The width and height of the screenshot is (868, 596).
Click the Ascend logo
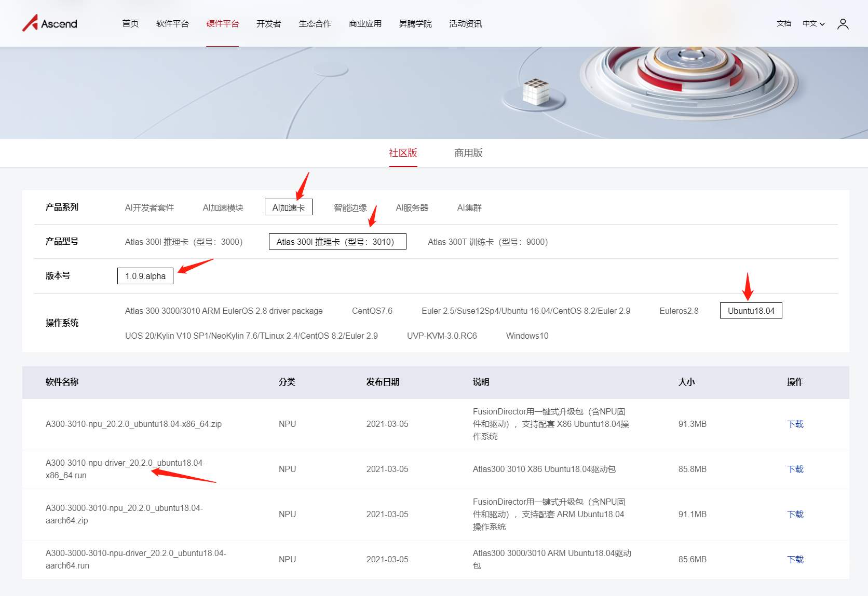coord(50,23)
